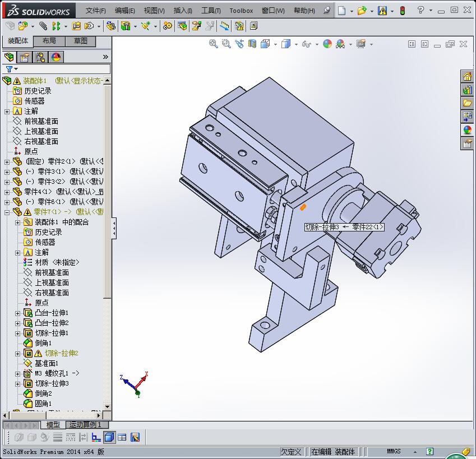
Task: Expand FeatureManager tabs with double chevron
Action: (105, 57)
